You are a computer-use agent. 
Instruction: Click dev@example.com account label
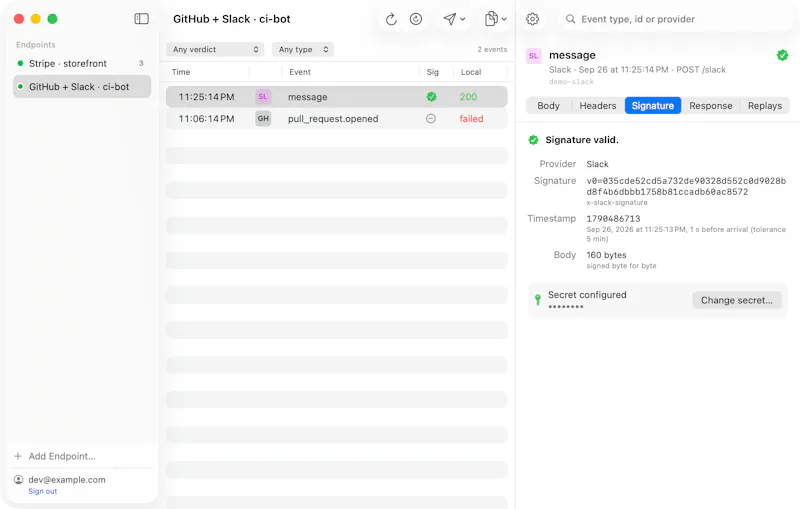click(x=67, y=479)
